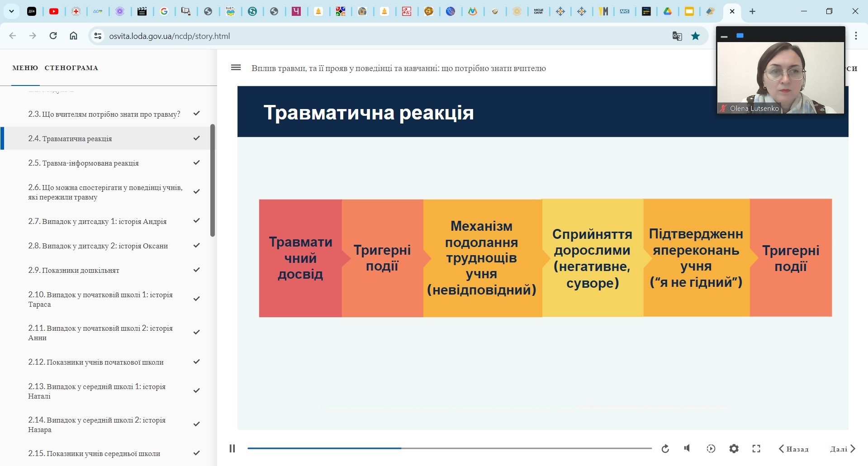Click the checkmark beside 2.7 історія Андрія
Screen dimensions: 868x466
coord(196,221)
